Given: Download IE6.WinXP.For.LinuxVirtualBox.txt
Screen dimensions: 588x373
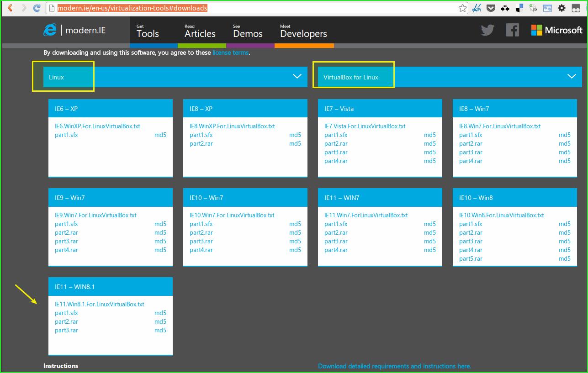Looking at the screenshot, I should click(x=97, y=126).
